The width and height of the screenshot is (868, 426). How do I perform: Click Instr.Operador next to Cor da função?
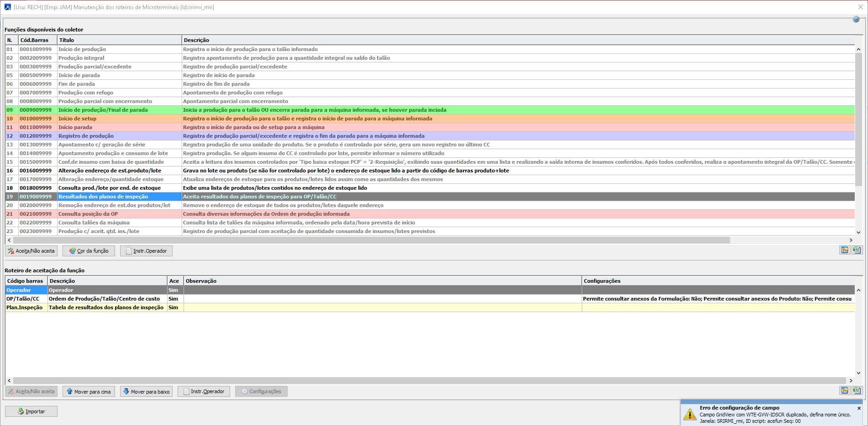coord(146,251)
